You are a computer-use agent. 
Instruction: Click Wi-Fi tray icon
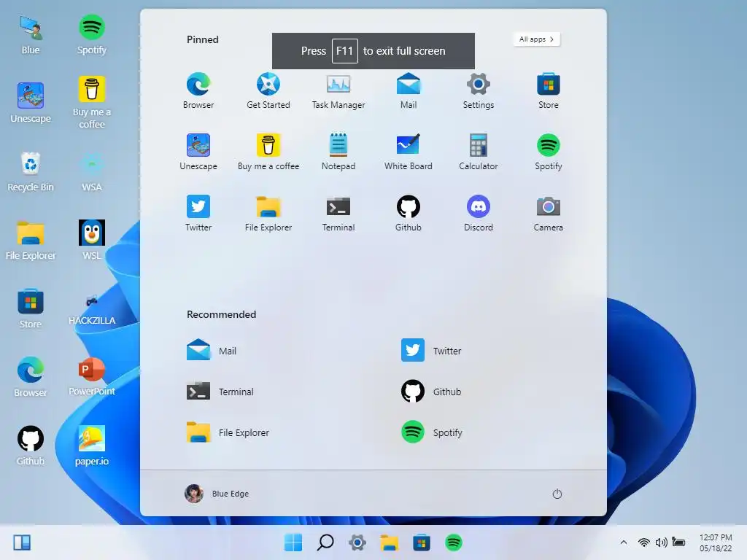coord(643,542)
